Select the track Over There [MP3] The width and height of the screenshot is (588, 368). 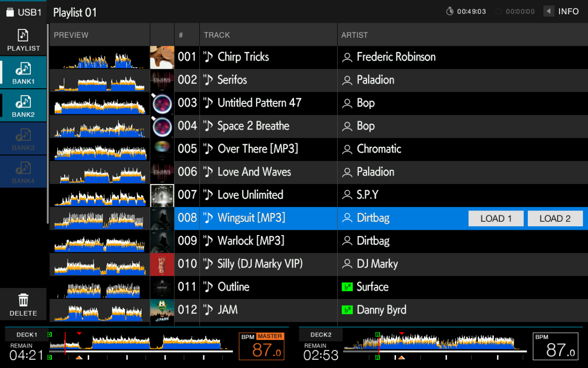click(258, 149)
